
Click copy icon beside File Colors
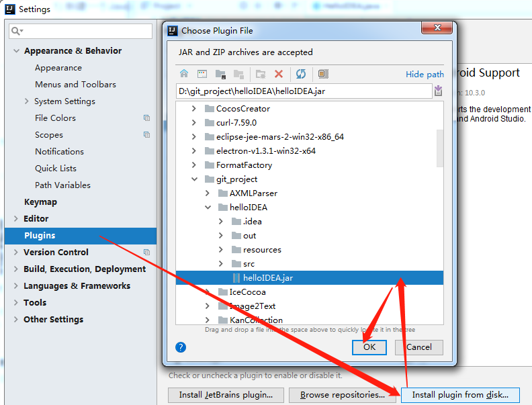(146, 118)
